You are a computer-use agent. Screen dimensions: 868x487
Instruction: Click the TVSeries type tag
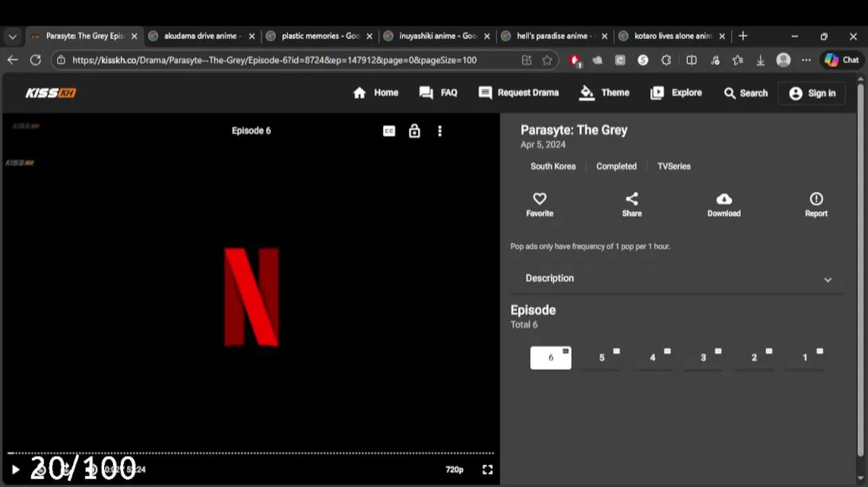674,166
